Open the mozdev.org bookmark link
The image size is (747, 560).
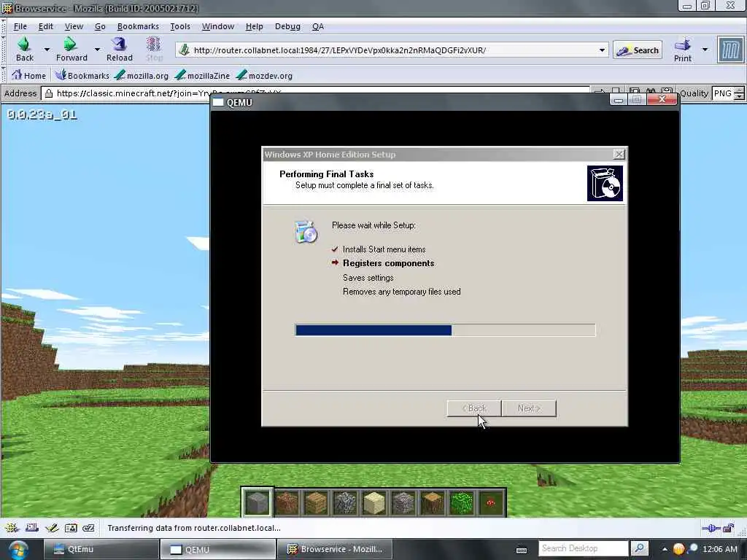(x=264, y=75)
